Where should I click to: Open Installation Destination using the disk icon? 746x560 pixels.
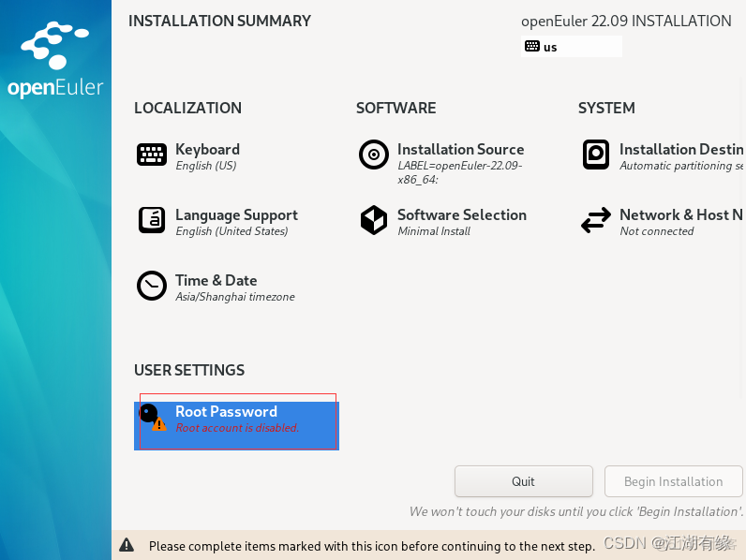pos(596,155)
